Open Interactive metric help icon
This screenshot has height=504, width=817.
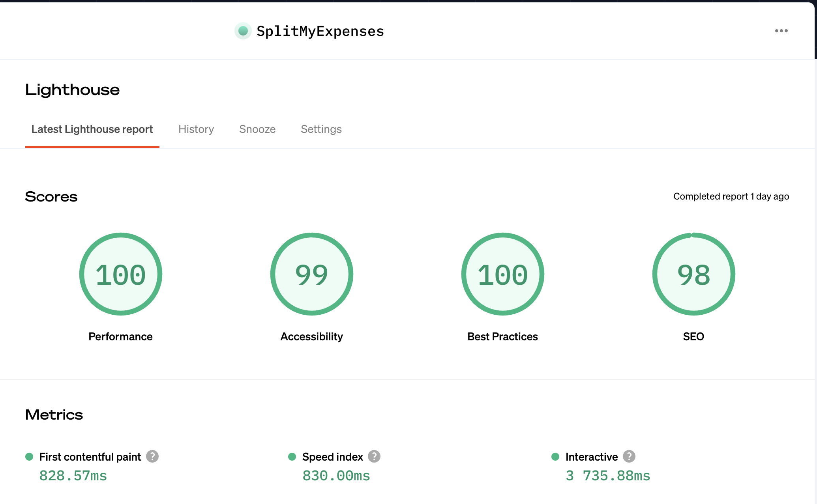pos(629,456)
